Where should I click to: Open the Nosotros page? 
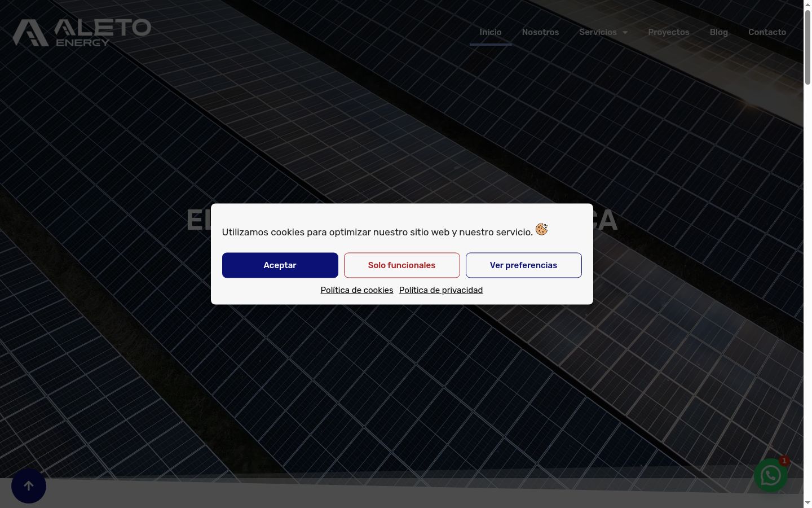tap(540, 32)
